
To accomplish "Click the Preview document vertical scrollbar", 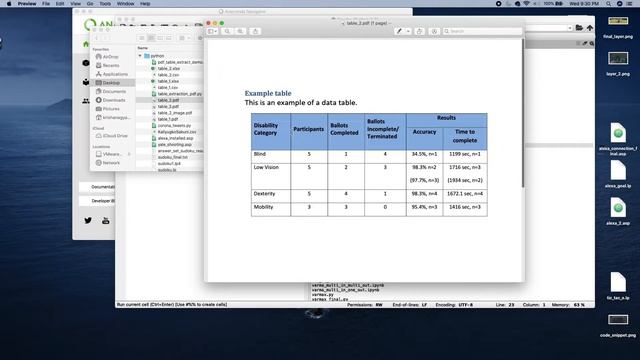I will pyautogui.click(x=522, y=114).
